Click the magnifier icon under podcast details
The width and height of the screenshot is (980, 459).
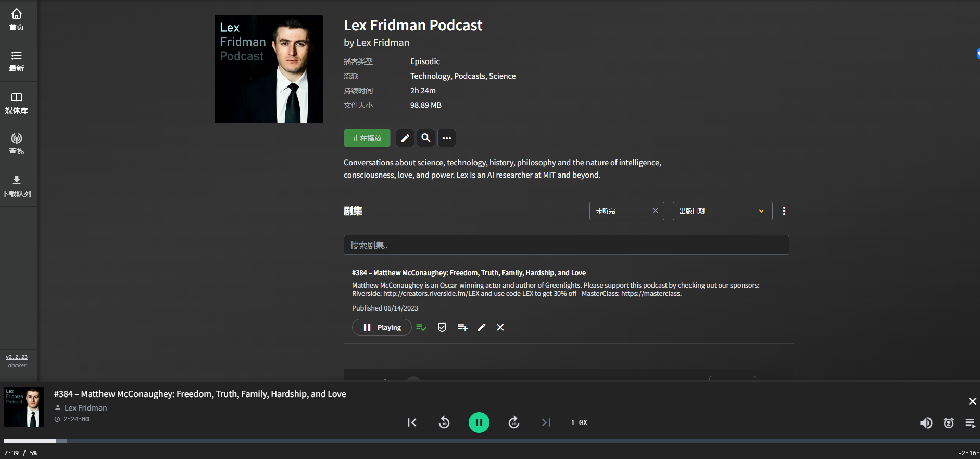(426, 138)
